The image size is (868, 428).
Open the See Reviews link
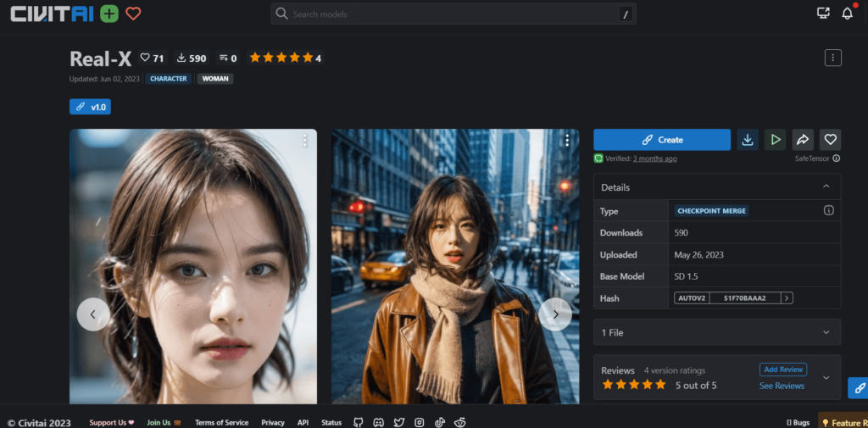pos(782,386)
